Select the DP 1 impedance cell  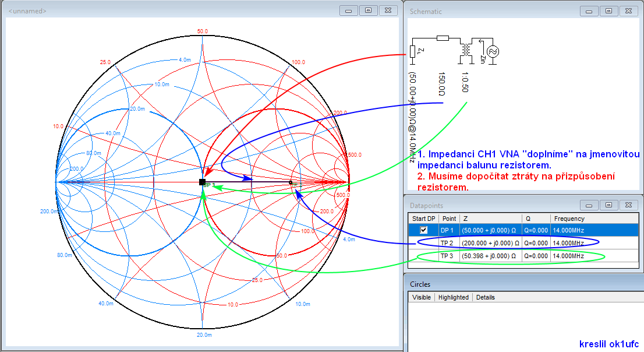click(489, 230)
